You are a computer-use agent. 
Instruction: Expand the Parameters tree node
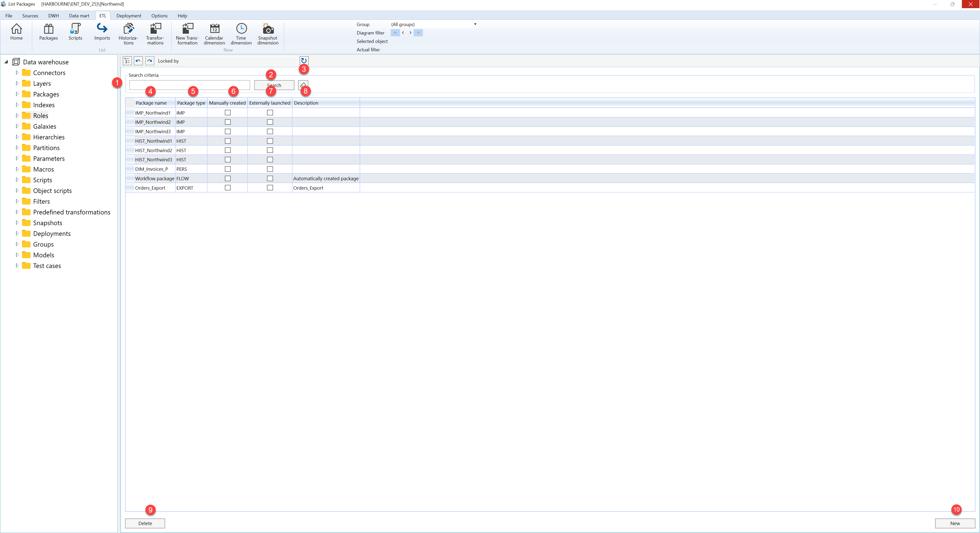tap(17, 158)
